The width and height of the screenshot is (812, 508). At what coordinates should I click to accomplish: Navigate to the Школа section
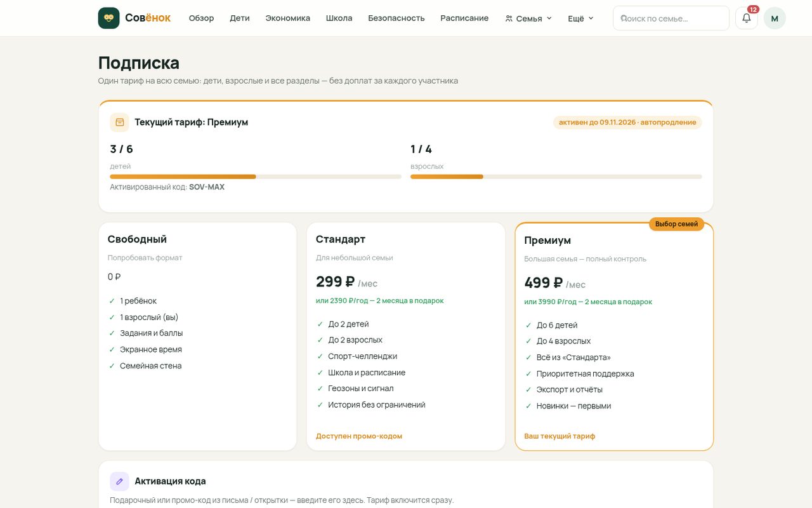pyautogui.click(x=339, y=18)
